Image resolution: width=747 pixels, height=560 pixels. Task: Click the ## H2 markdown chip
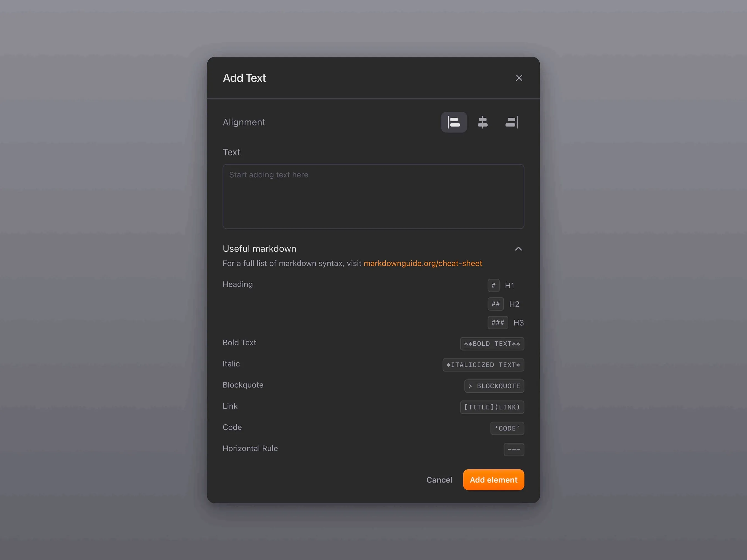[495, 304]
